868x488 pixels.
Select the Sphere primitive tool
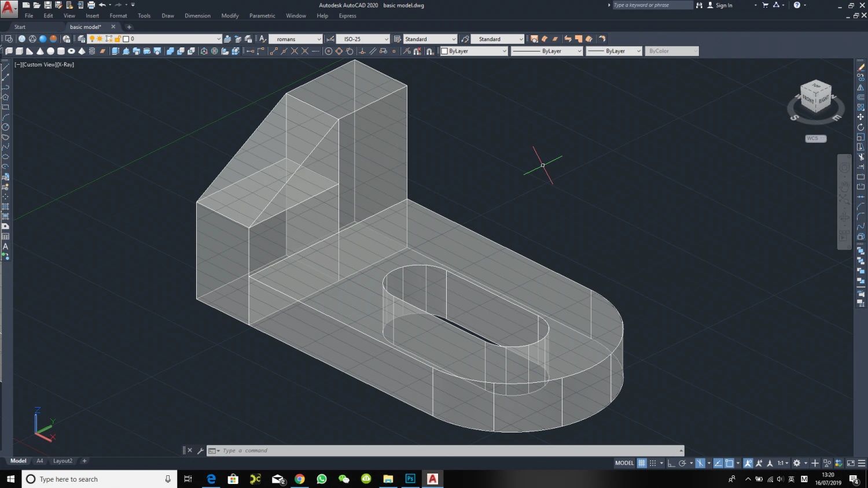point(51,51)
